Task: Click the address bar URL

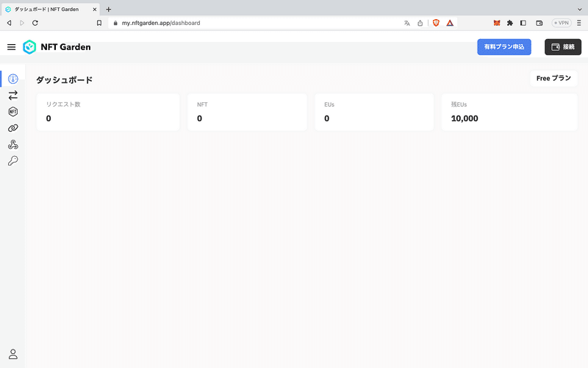Action: click(x=161, y=23)
